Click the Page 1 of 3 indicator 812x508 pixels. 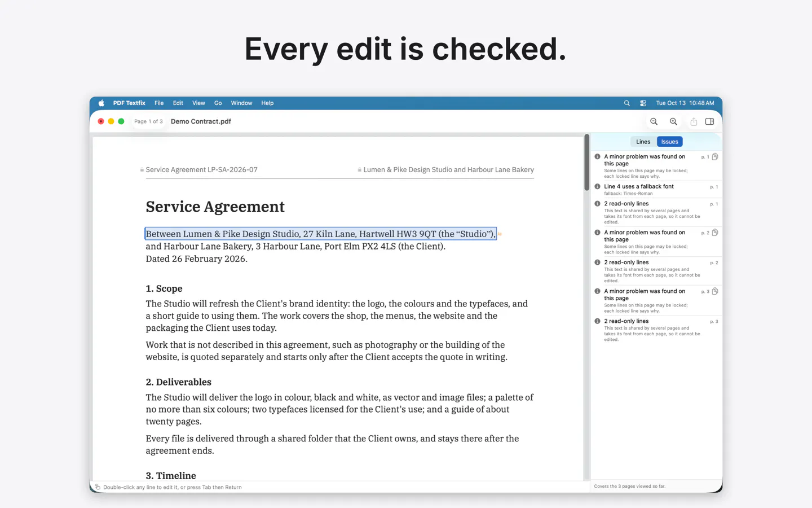pos(148,121)
